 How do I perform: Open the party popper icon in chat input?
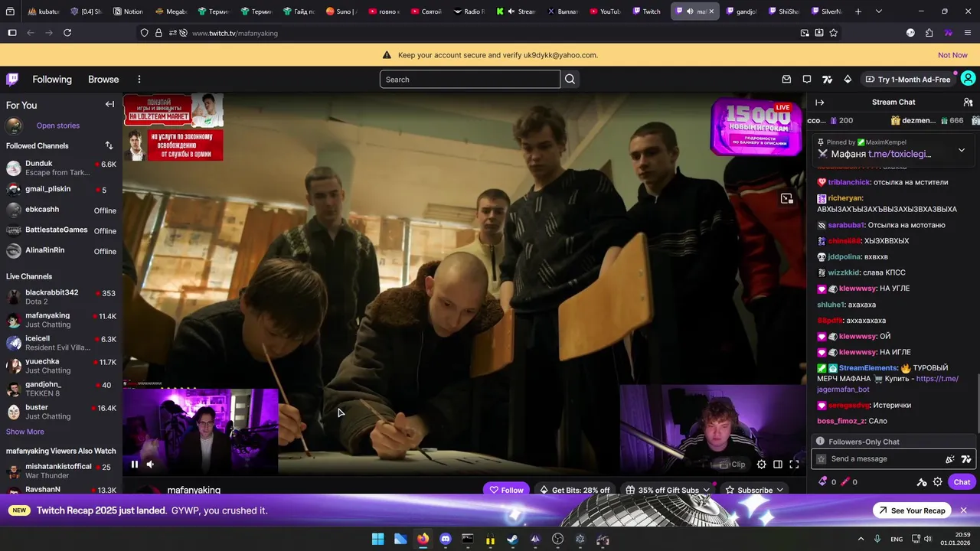[x=950, y=459]
